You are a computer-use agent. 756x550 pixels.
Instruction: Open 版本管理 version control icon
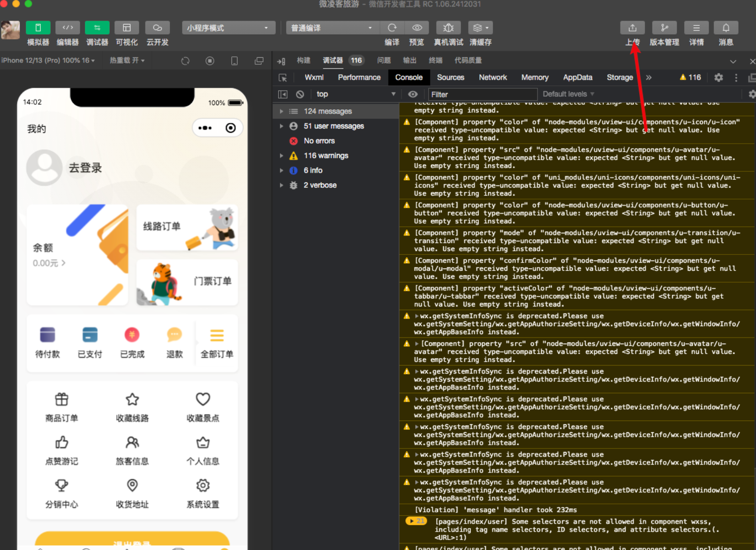tap(664, 28)
